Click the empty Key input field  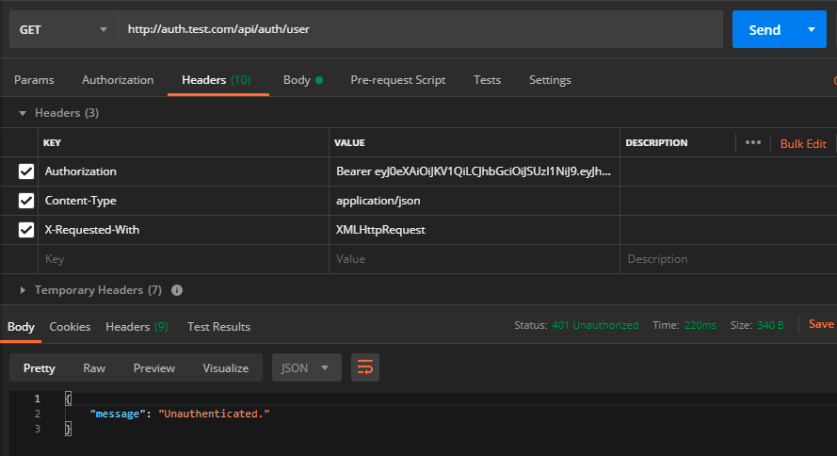[x=184, y=259]
